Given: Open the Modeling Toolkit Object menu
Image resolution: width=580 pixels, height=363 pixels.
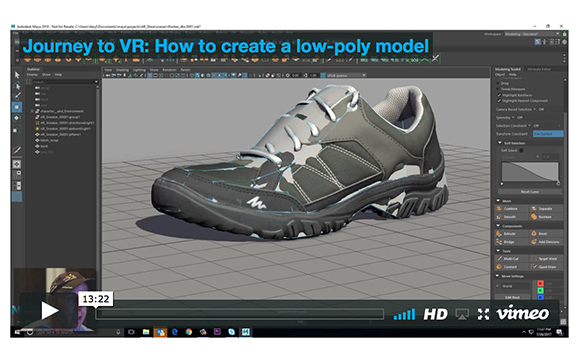Looking at the screenshot, I should coord(500,74).
